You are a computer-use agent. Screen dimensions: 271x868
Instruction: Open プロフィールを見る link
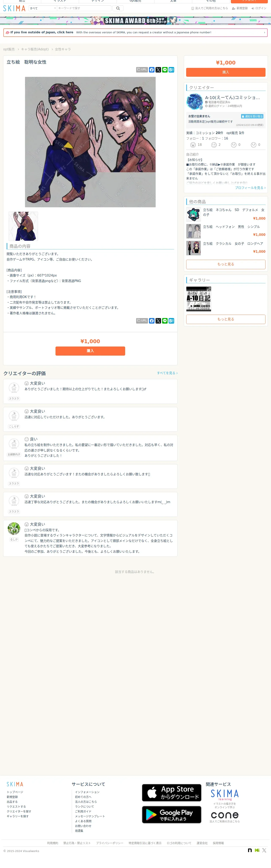(250, 188)
